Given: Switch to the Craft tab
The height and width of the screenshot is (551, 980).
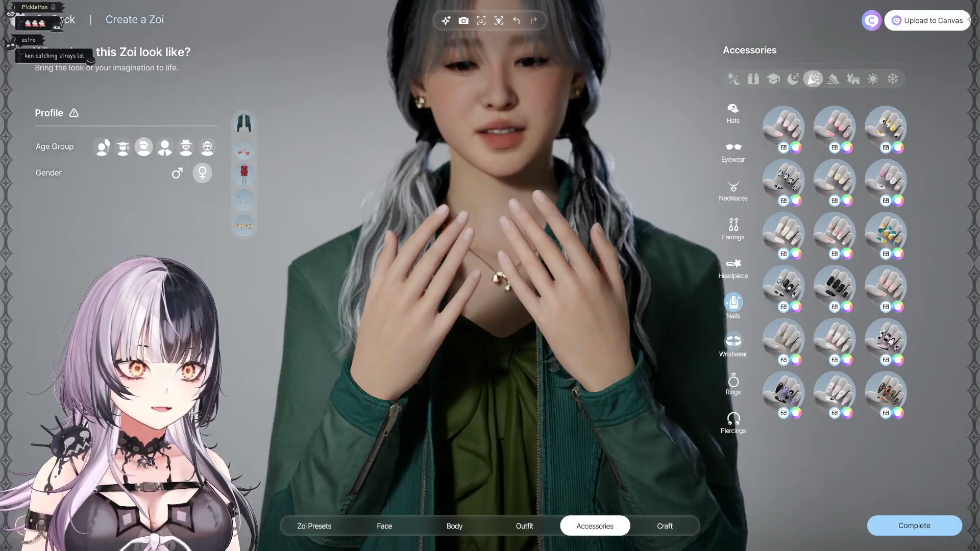Looking at the screenshot, I should [665, 525].
